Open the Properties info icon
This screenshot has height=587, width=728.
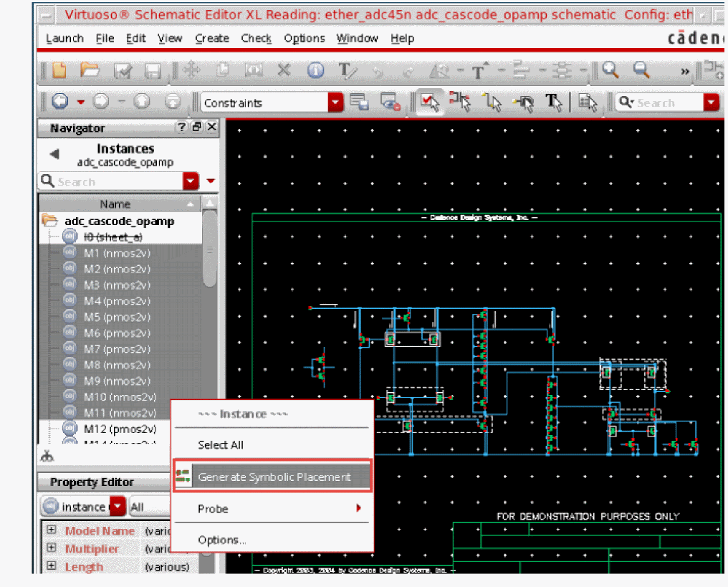(x=315, y=70)
